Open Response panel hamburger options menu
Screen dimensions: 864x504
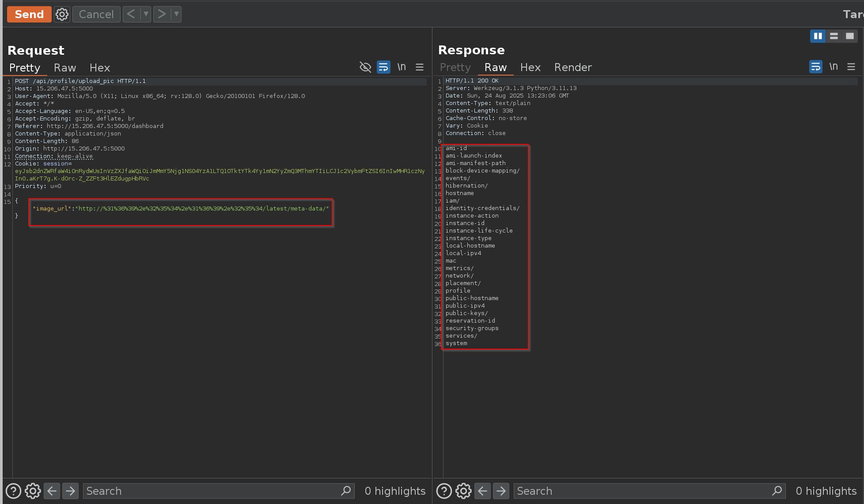click(x=851, y=67)
